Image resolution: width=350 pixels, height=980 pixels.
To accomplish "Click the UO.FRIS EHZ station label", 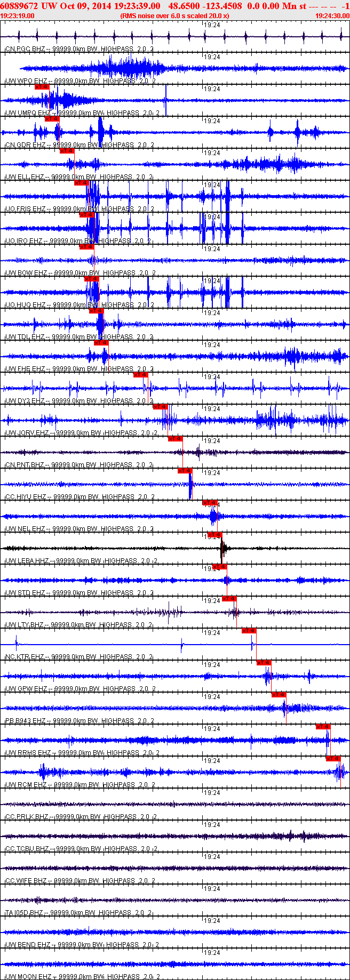I will click(x=25, y=209).
